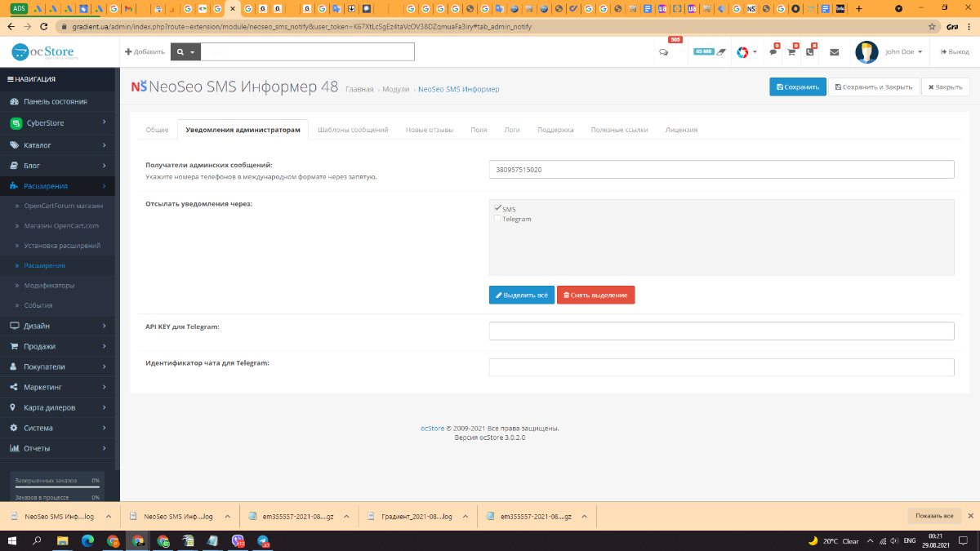Click the weather moon icon in system tray
The width and height of the screenshot is (980, 551).
[x=813, y=540]
